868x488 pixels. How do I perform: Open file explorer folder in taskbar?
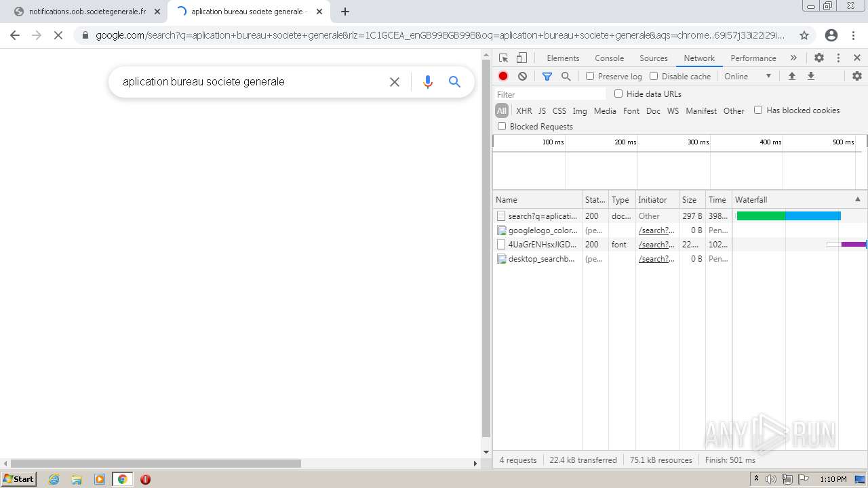(77, 479)
